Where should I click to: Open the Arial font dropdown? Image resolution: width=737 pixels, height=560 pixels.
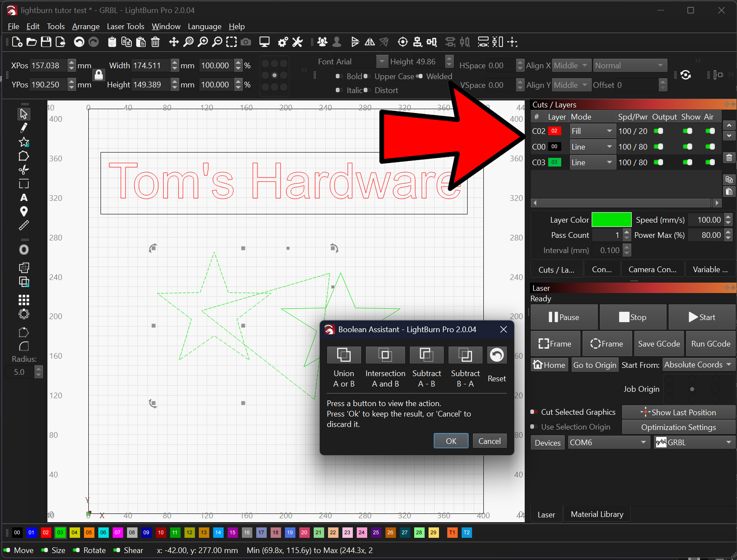[382, 61]
